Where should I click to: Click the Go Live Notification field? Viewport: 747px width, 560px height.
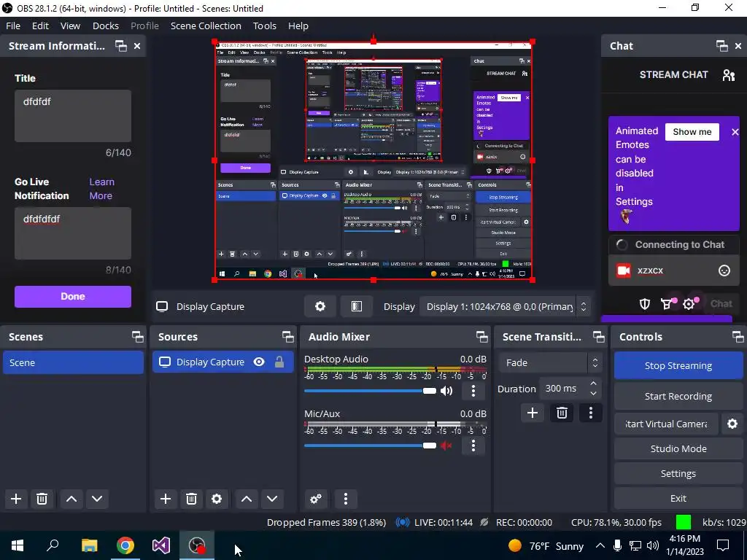(73, 233)
